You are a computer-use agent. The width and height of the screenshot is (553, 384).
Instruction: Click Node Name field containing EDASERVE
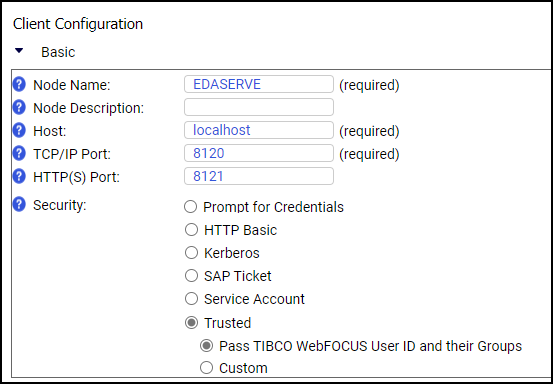pyautogui.click(x=259, y=84)
